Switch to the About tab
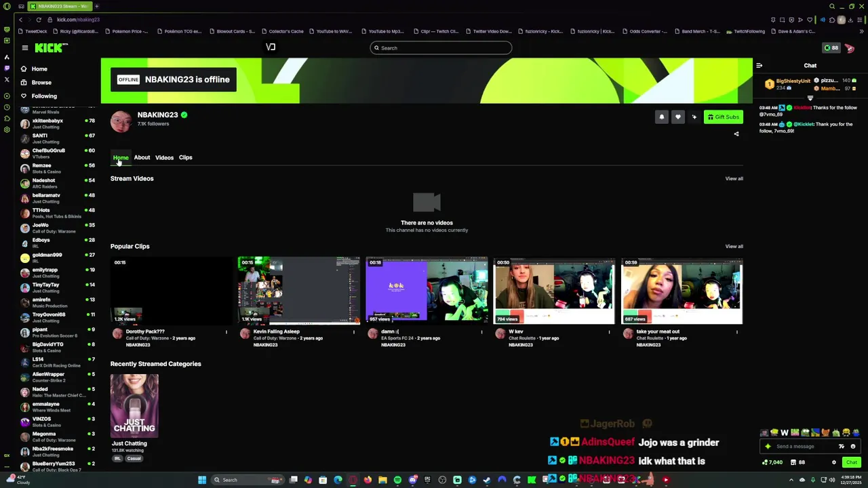Screen dimensions: 868x488 (142, 157)
